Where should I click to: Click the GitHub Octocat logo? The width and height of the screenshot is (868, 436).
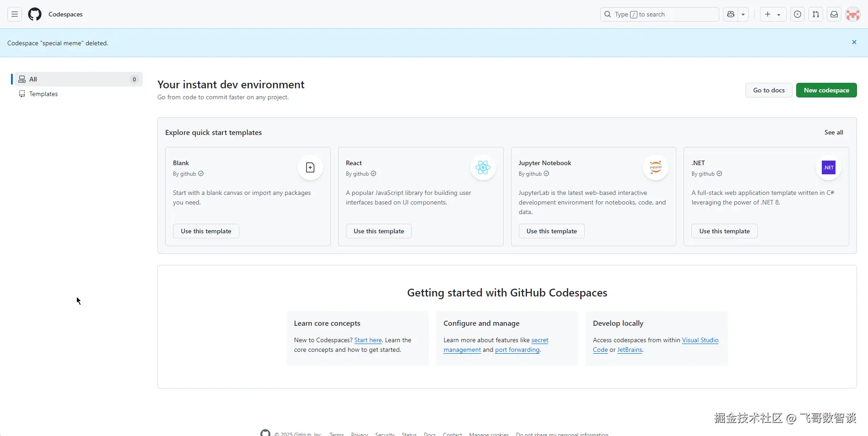click(x=35, y=14)
